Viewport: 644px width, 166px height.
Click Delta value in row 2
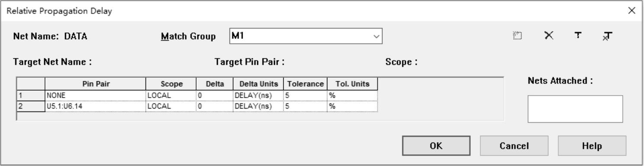pyautogui.click(x=214, y=105)
